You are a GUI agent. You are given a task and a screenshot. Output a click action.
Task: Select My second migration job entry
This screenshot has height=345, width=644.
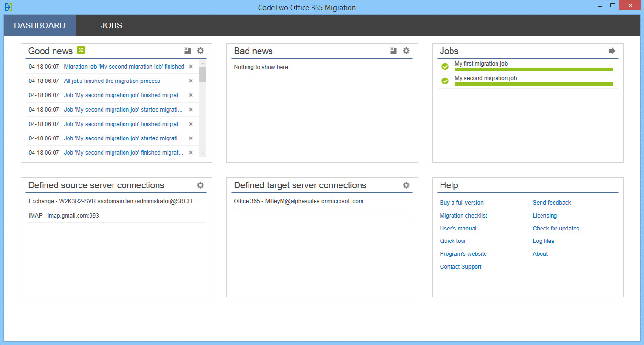528,81
